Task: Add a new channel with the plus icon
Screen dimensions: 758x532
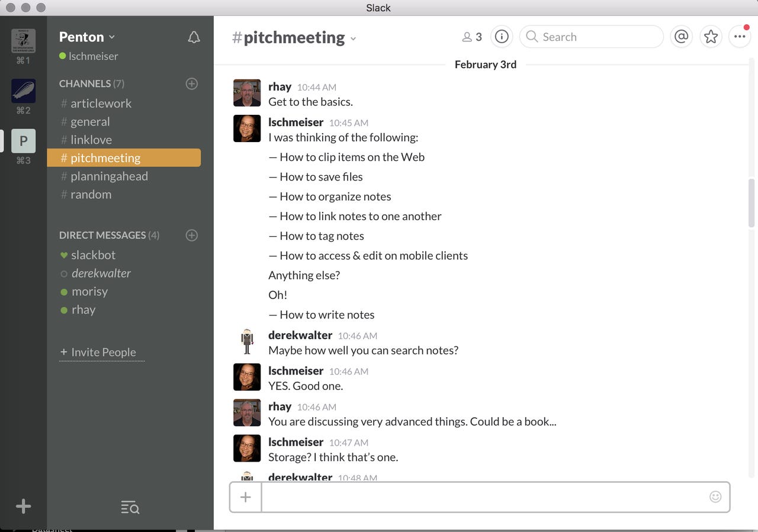Action: click(191, 83)
